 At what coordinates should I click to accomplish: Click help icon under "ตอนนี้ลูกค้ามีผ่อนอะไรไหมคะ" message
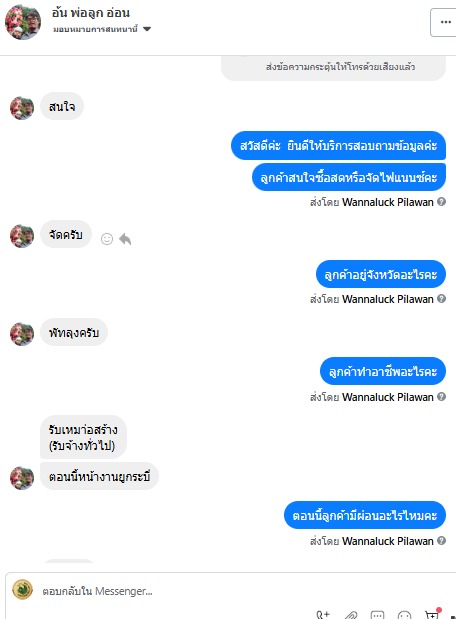442,541
